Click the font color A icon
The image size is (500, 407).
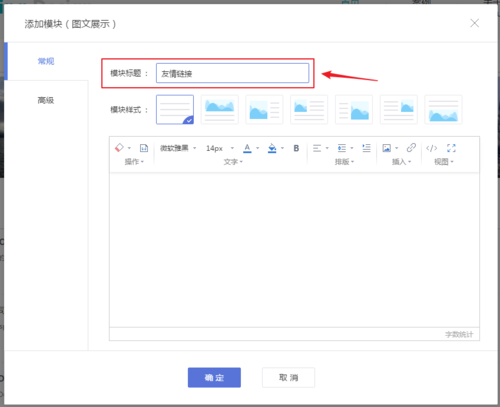coord(247,148)
